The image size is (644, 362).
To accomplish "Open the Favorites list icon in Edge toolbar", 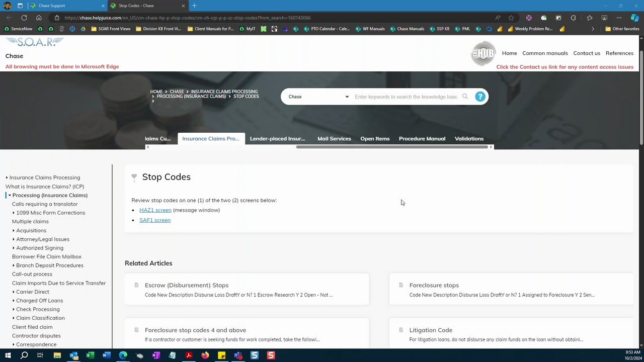I will pos(589,18).
